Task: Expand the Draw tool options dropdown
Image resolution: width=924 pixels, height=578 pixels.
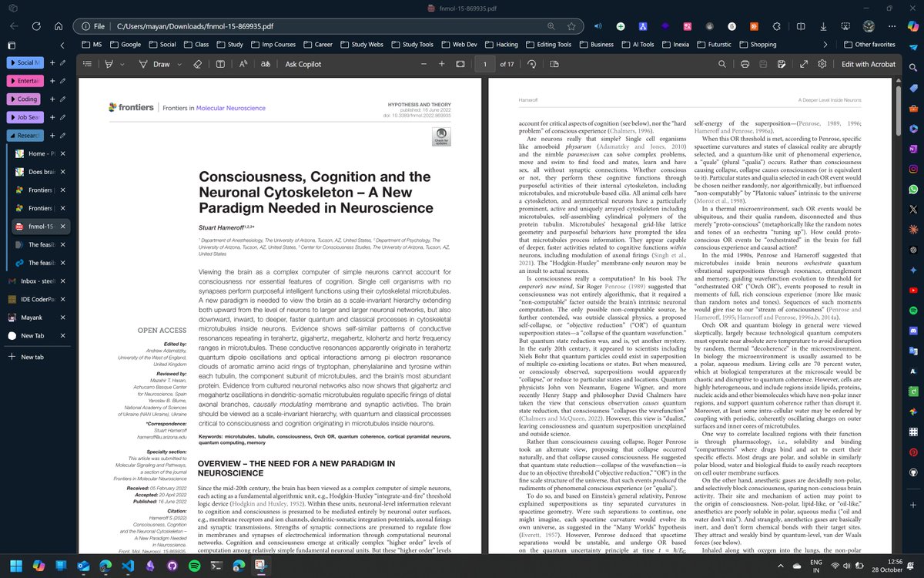Action: pyautogui.click(x=180, y=64)
